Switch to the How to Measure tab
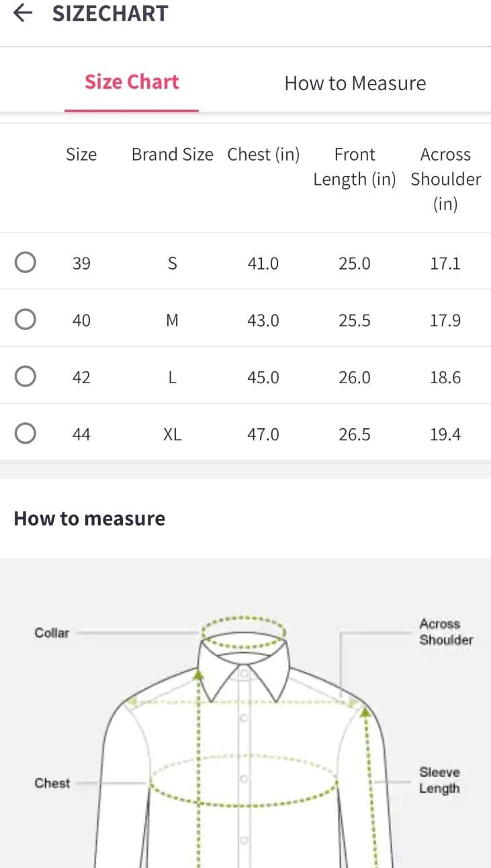The width and height of the screenshot is (491, 868). tap(355, 83)
